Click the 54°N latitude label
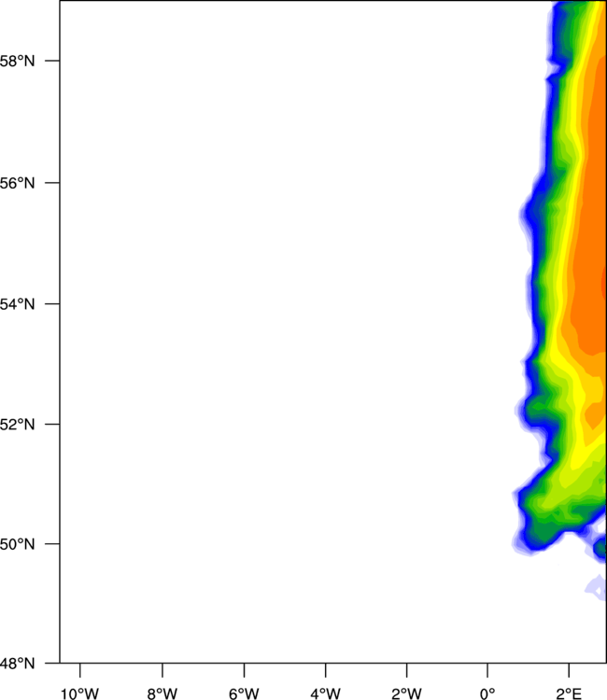Viewport: 607px width, 700px height. coord(17,304)
